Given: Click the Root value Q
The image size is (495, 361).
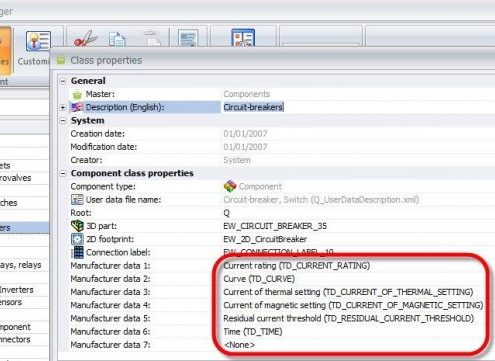Looking at the screenshot, I should (x=227, y=213).
